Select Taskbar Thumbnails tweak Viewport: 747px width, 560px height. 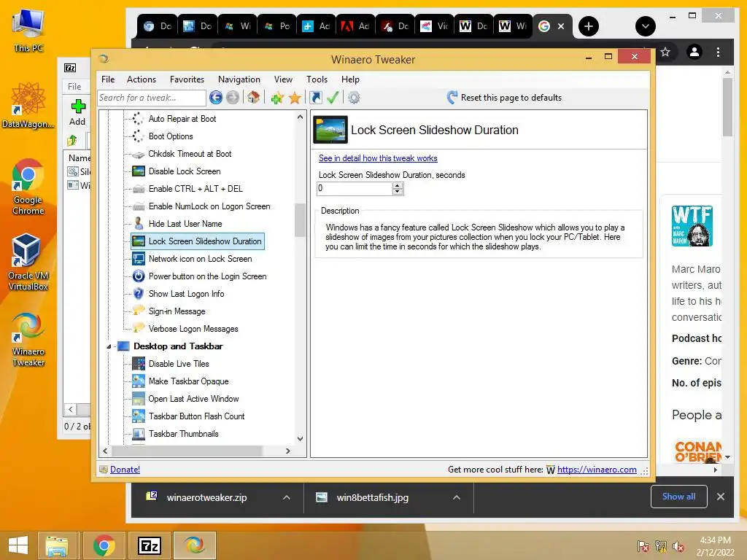pos(183,434)
